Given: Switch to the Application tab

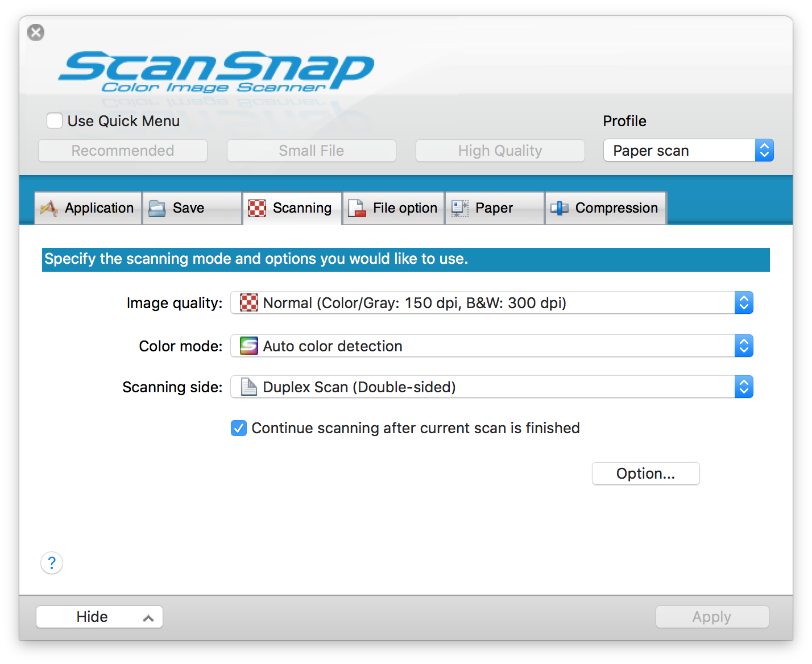Looking at the screenshot, I should click(88, 208).
